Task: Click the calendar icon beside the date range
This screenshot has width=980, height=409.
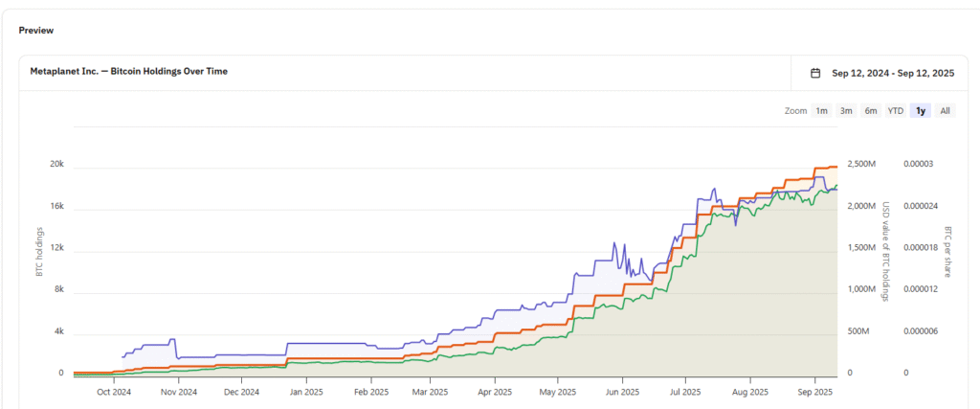Action: [815, 73]
